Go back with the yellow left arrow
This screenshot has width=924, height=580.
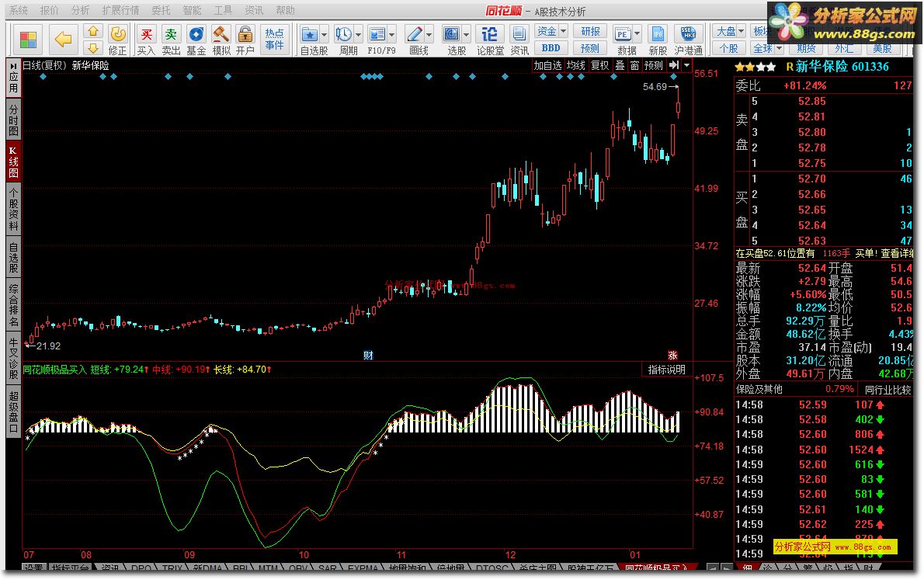pos(62,40)
